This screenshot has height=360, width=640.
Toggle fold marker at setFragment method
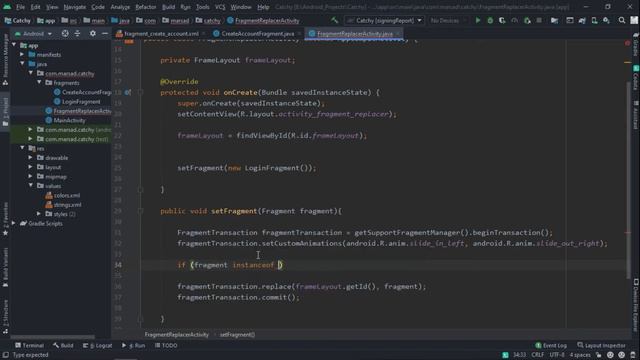pos(140,211)
